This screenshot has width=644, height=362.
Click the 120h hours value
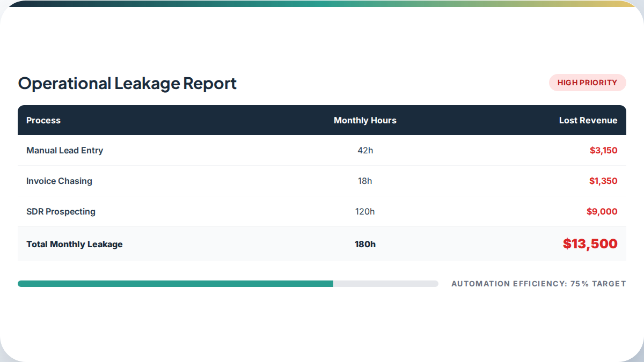click(365, 211)
